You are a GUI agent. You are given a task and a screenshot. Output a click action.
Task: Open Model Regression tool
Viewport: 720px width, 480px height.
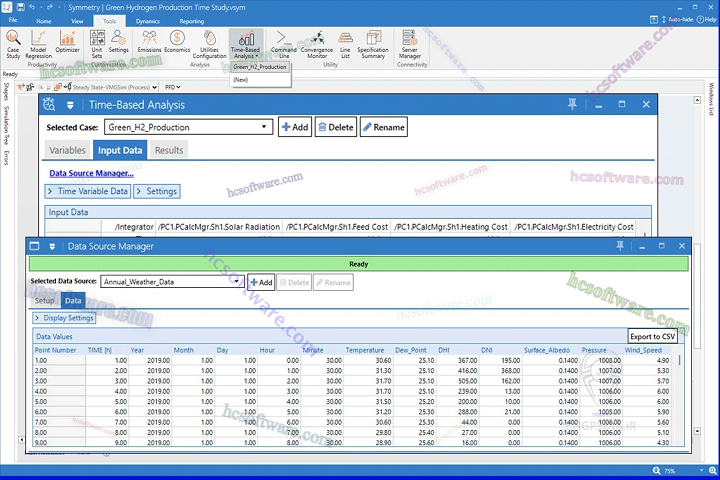39,44
